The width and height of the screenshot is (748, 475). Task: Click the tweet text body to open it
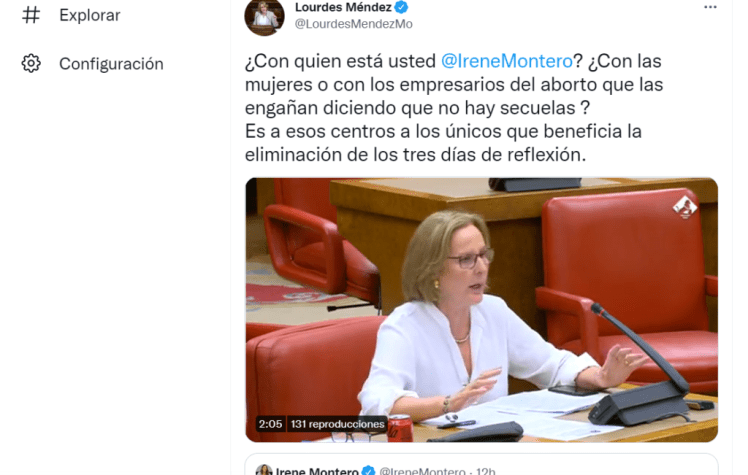point(454,108)
